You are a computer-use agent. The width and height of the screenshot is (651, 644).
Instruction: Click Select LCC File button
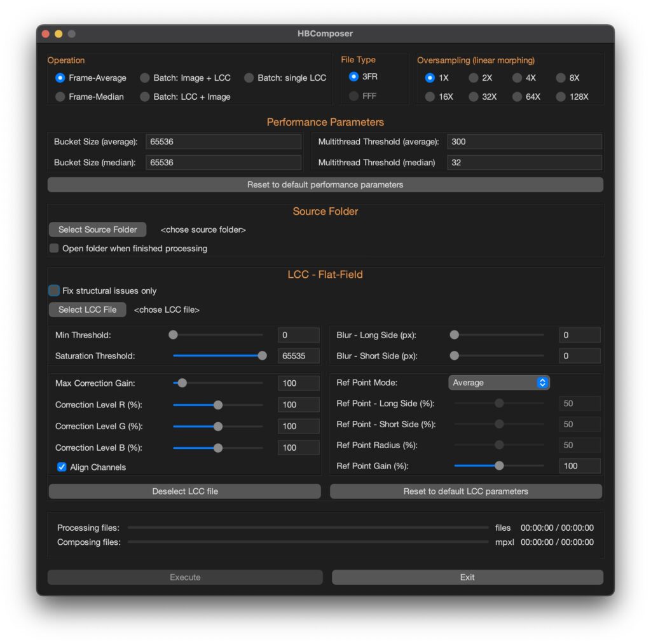[x=88, y=310]
